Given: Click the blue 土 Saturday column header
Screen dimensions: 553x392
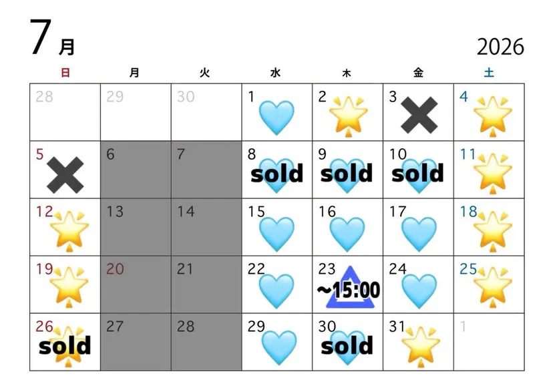Looking at the screenshot, I should tap(489, 73).
